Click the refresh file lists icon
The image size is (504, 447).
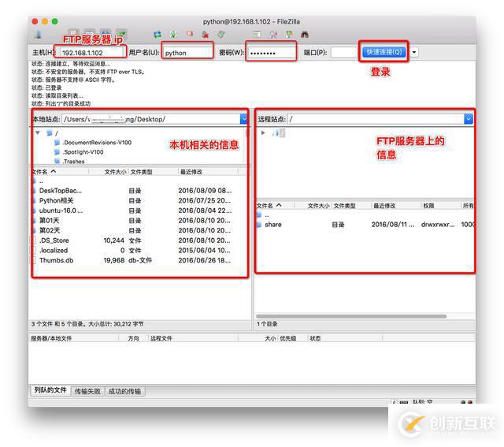[x=157, y=35]
